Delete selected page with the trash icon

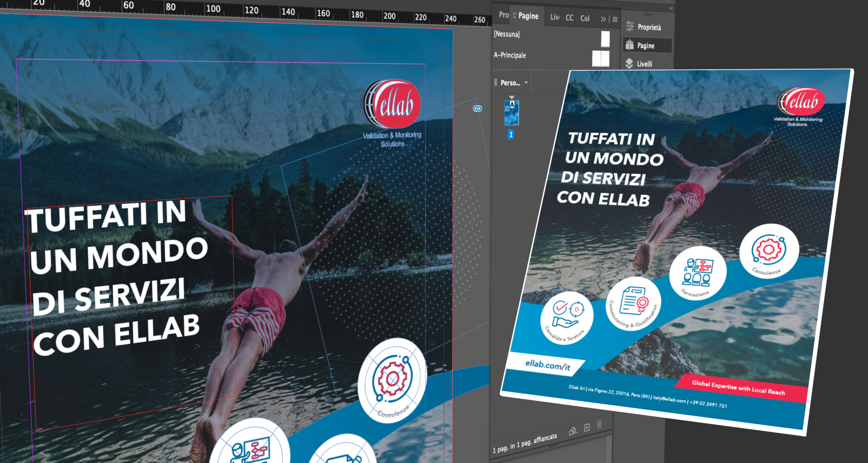click(x=599, y=424)
